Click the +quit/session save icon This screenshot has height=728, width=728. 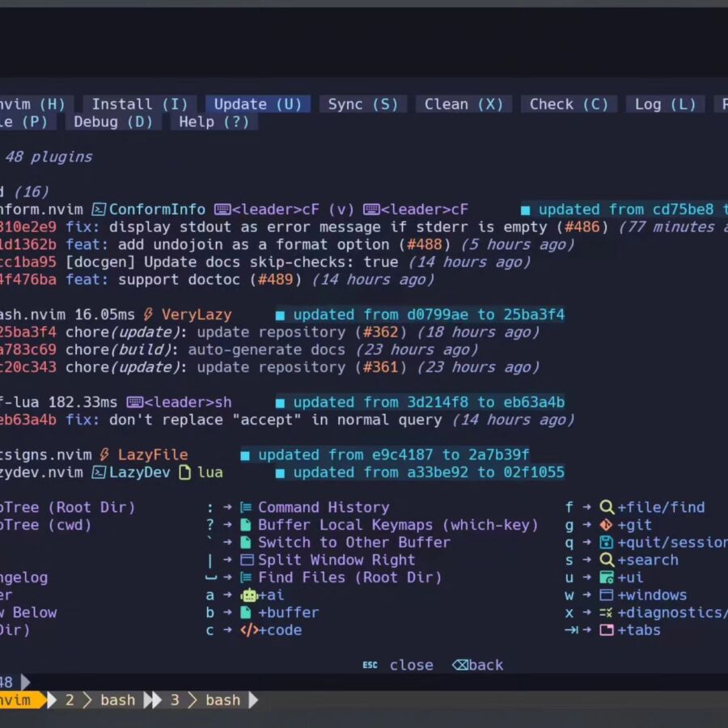tap(606, 542)
